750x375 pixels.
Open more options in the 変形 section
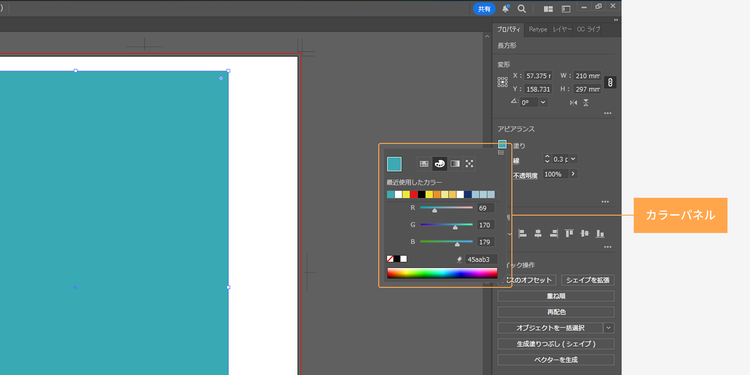pyautogui.click(x=607, y=113)
